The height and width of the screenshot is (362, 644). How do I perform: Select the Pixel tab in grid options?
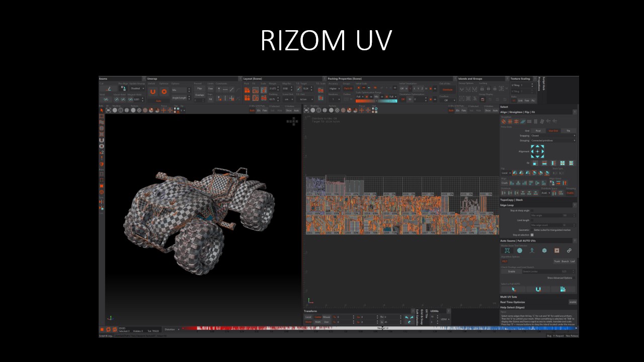click(538, 131)
